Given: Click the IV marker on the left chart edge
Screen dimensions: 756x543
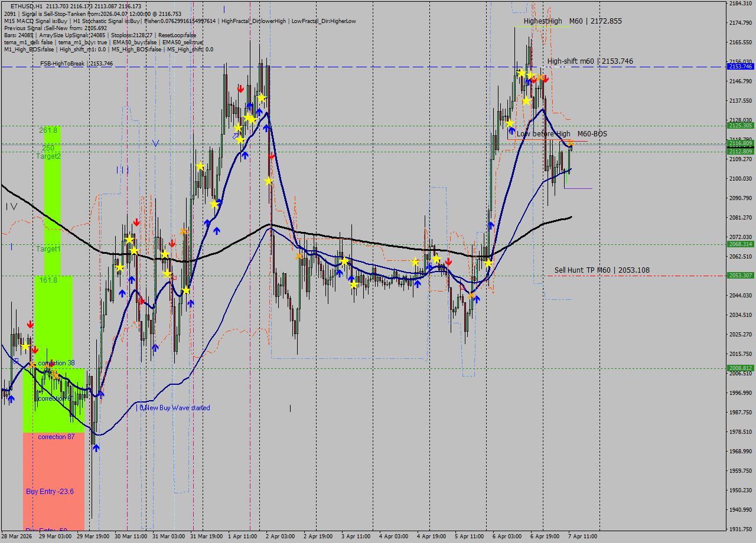Looking at the screenshot, I should (x=9, y=207).
